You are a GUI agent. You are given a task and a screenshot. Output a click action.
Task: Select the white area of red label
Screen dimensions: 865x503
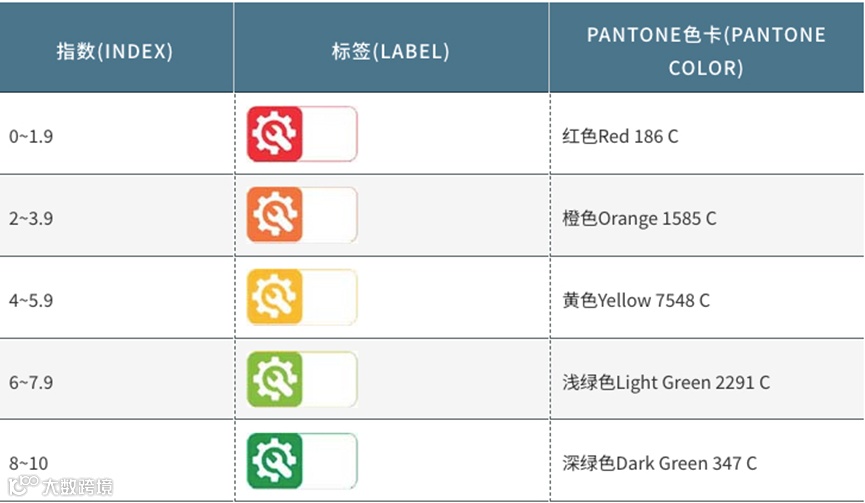click(x=330, y=134)
